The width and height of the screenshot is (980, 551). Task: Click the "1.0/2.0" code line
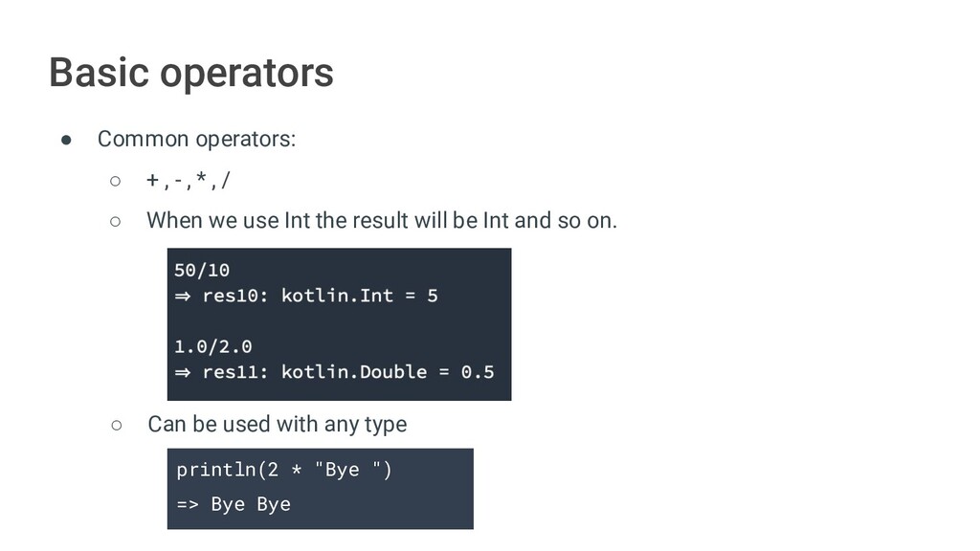(x=212, y=346)
